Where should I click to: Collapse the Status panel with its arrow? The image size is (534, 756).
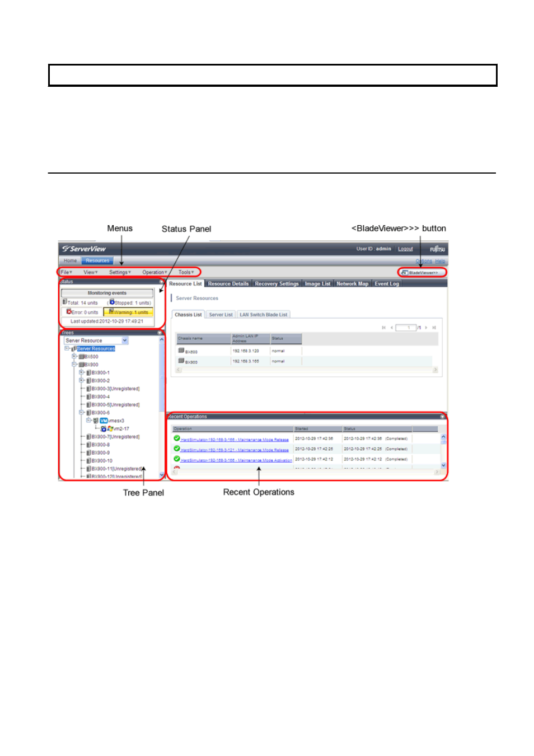(x=162, y=282)
